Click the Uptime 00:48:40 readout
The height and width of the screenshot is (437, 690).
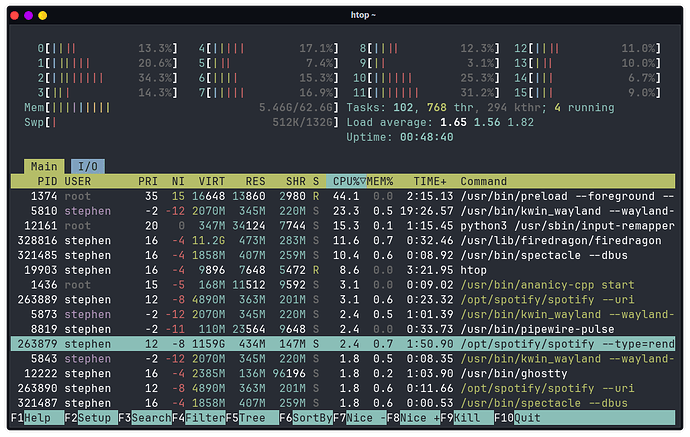pyautogui.click(x=400, y=137)
